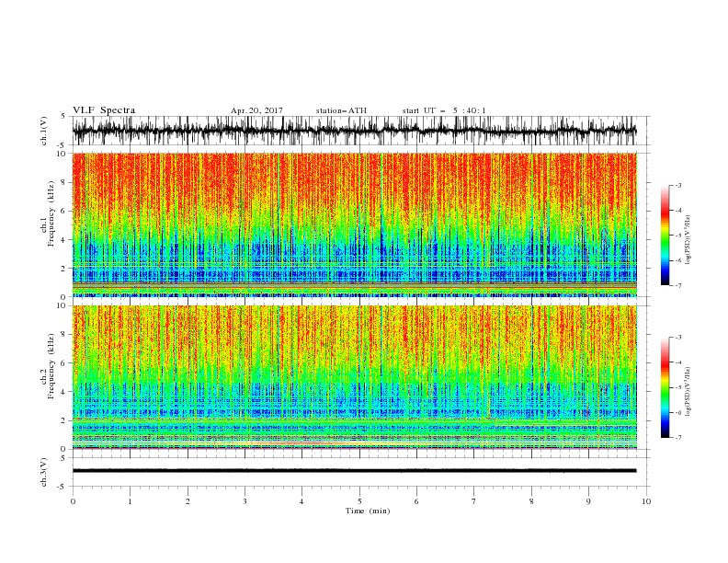
Task: Click the "3" tick on the time axis
Action: (x=245, y=501)
